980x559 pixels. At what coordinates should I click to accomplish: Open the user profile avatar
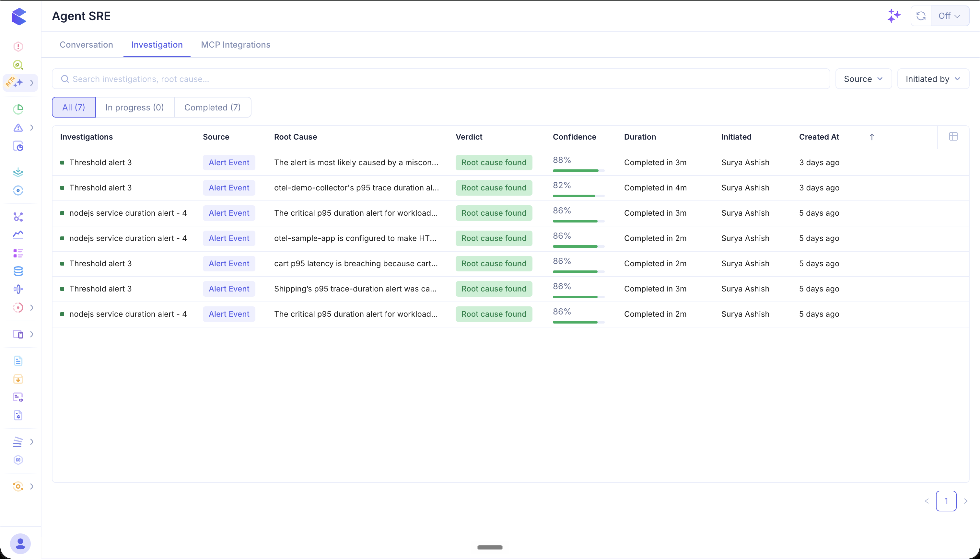pyautogui.click(x=20, y=544)
